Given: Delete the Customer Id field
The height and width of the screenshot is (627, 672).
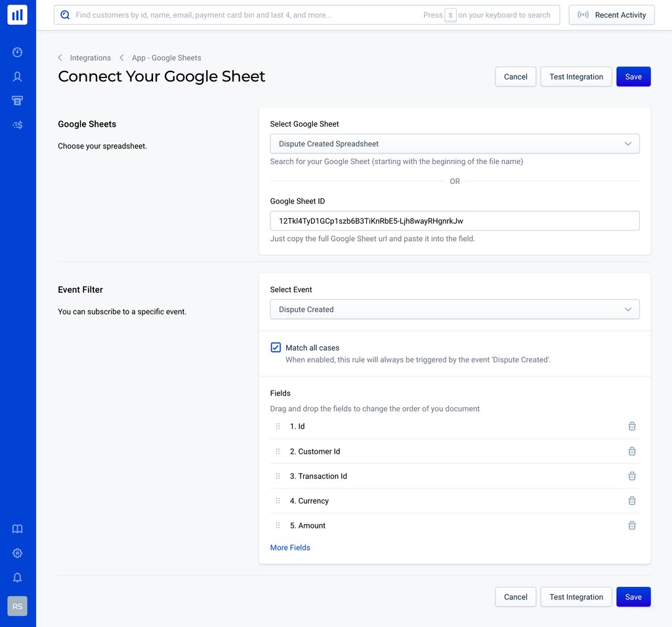Looking at the screenshot, I should [632, 451].
